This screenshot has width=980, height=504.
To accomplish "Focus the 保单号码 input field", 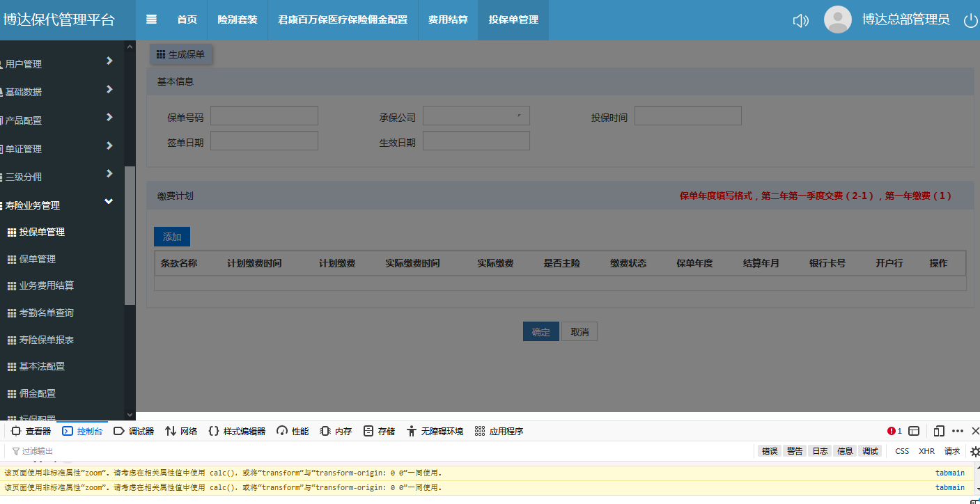I will (265, 116).
